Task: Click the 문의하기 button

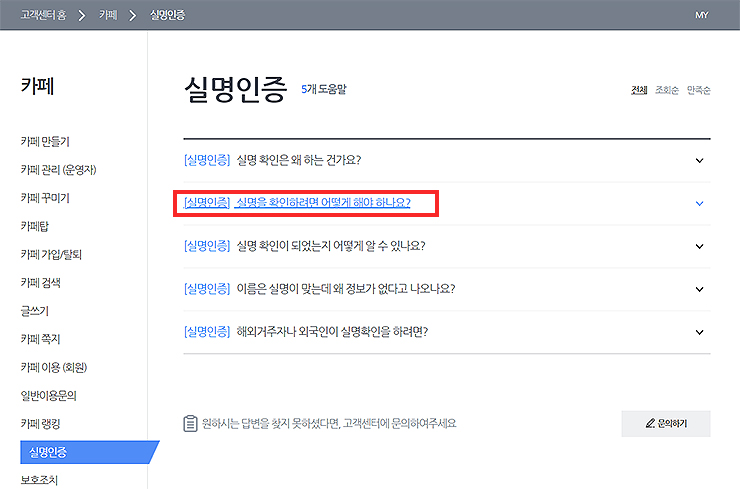Action: pyautogui.click(x=666, y=423)
